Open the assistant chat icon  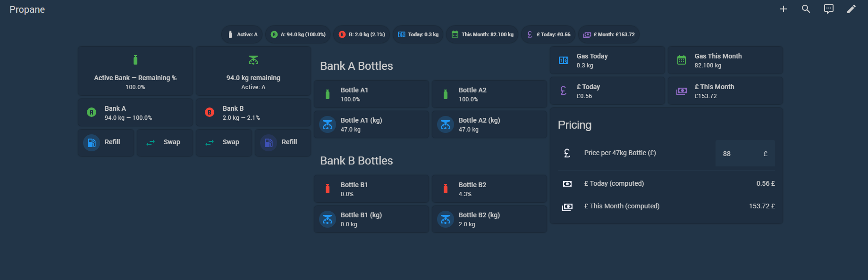click(x=828, y=9)
